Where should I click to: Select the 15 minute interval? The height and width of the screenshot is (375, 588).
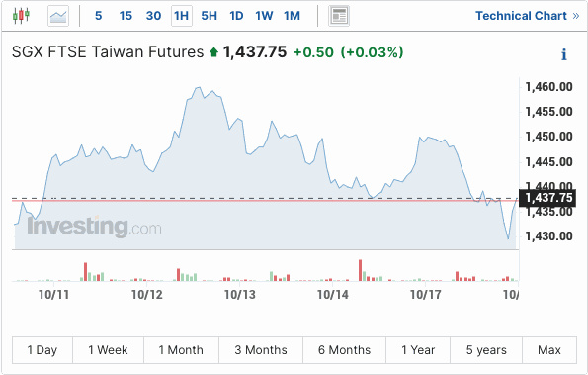coord(126,16)
